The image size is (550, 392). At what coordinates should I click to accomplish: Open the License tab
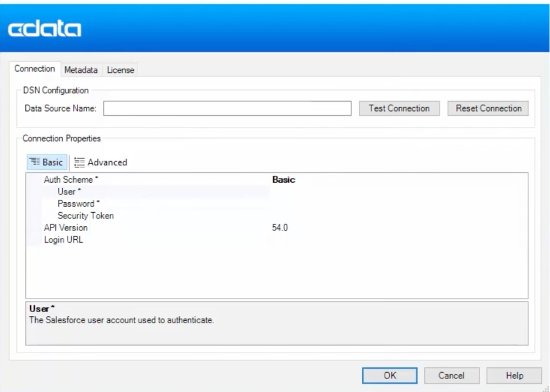point(120,70)
